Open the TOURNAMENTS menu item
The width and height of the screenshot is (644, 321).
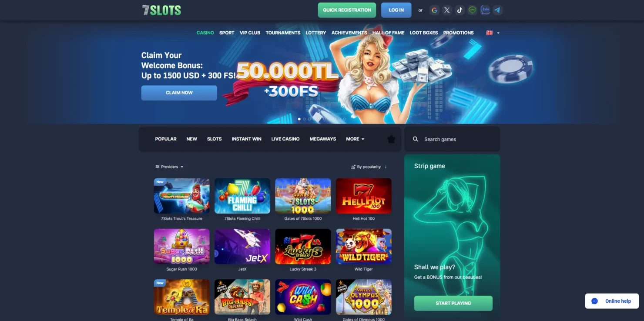(x=283, y=33)
